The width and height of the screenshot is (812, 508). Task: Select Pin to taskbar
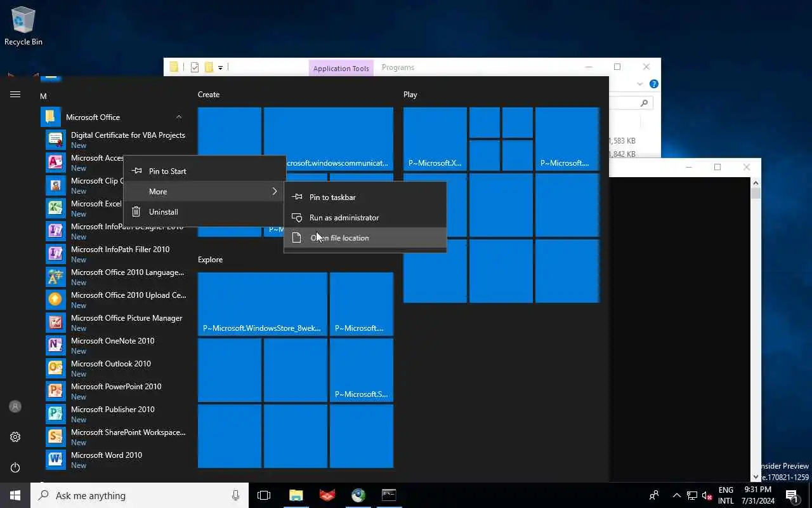[x=365, y=197]
